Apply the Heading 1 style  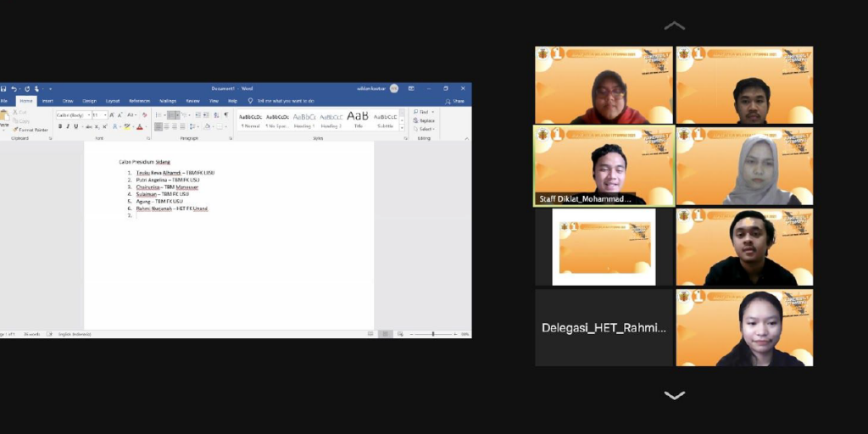point(304,120)
